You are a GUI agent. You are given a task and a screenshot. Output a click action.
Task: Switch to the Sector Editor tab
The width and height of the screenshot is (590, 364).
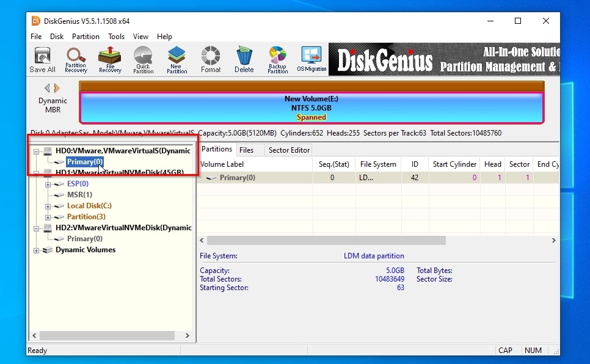click(289, 150)
